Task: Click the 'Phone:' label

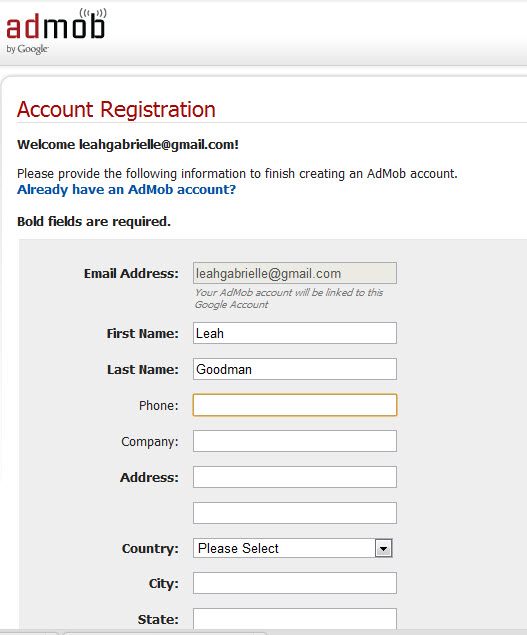Action: [x=159, y=405]
